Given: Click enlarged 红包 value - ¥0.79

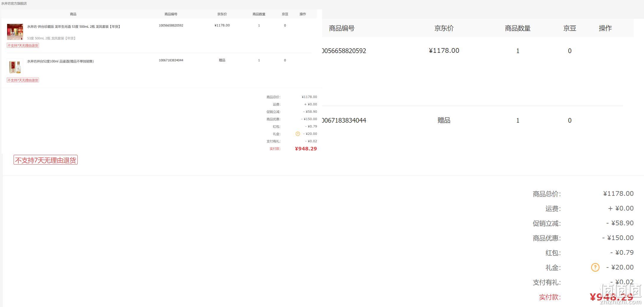Looking at the screenshot, I should tap(622, 252).
